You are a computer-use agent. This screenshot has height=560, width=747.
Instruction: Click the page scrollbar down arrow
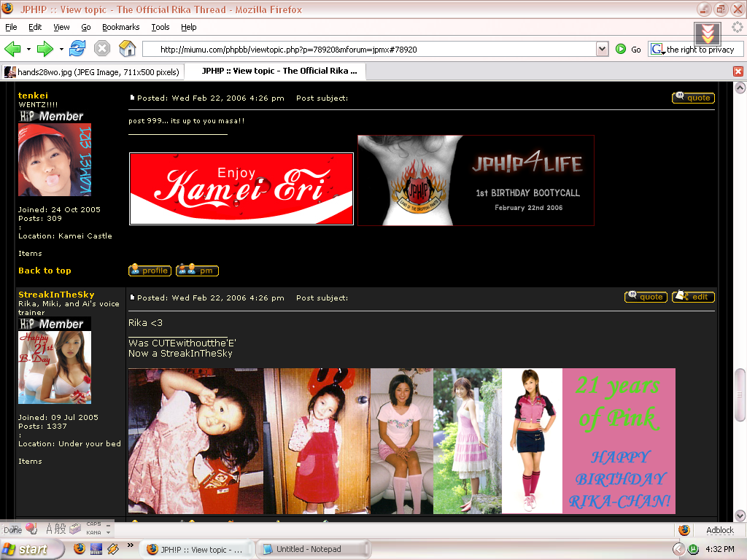(740, 516)
